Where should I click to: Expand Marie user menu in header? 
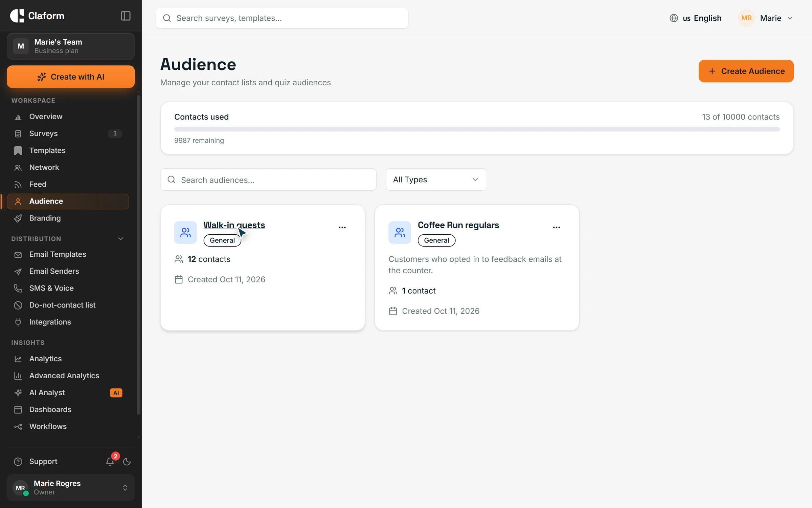coord(765,18)
